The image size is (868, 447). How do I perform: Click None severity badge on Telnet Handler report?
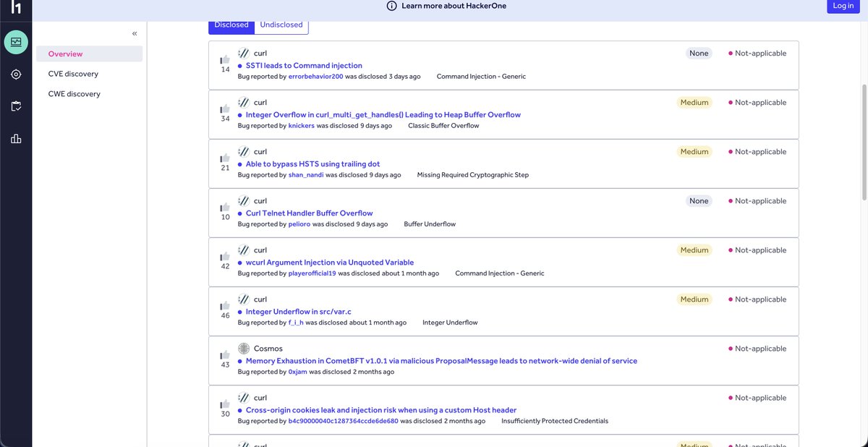pyautogui.click(x=699, y=201)
